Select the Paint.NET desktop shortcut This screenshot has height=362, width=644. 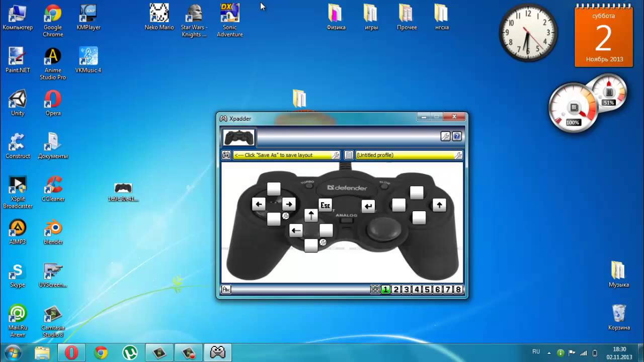18,60
